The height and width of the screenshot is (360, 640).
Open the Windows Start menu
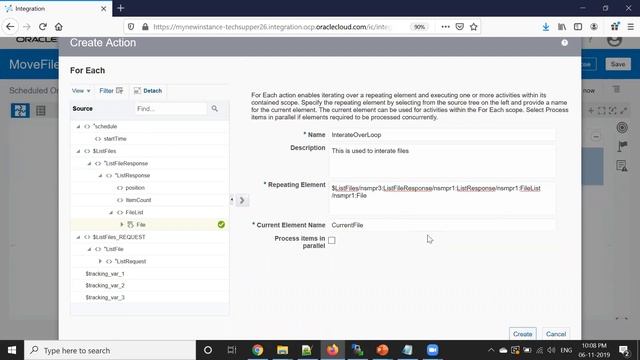click(12, 350)
